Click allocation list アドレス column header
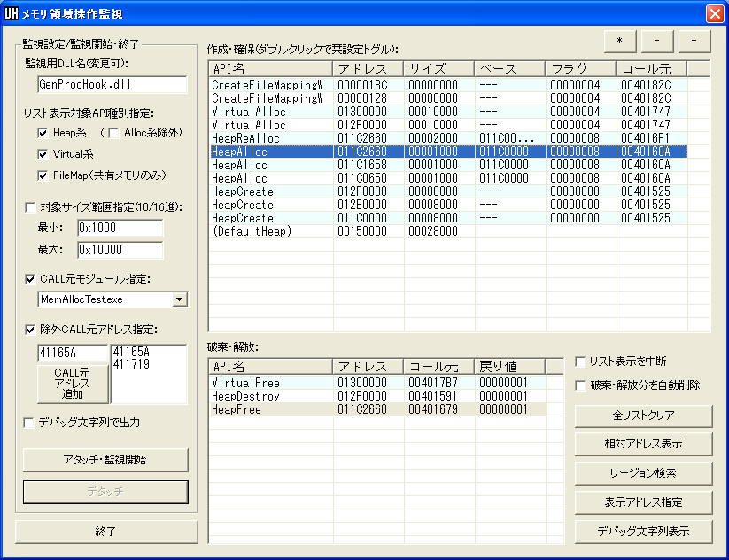 (368, 69)
